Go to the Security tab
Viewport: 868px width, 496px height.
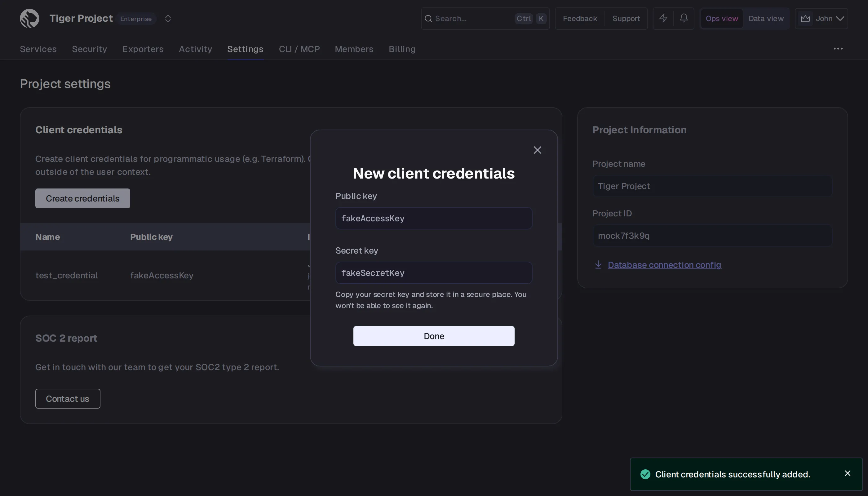click(89, 49)
